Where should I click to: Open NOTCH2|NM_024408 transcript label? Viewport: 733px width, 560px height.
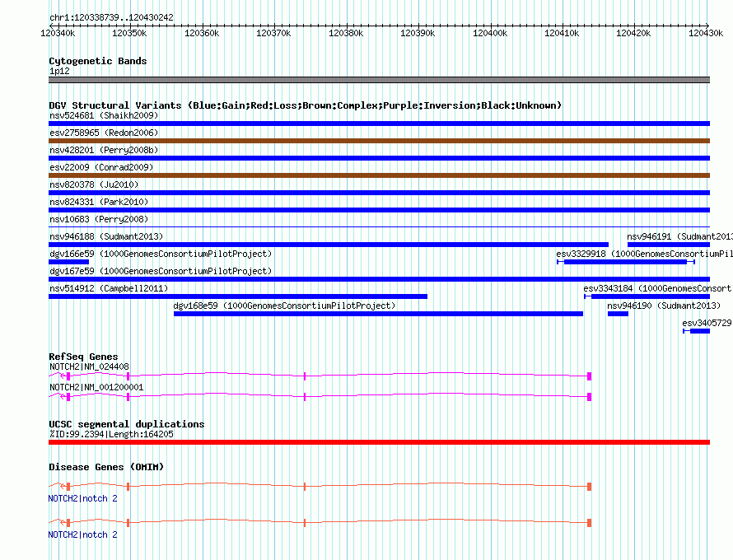click(x=89, y=367)
